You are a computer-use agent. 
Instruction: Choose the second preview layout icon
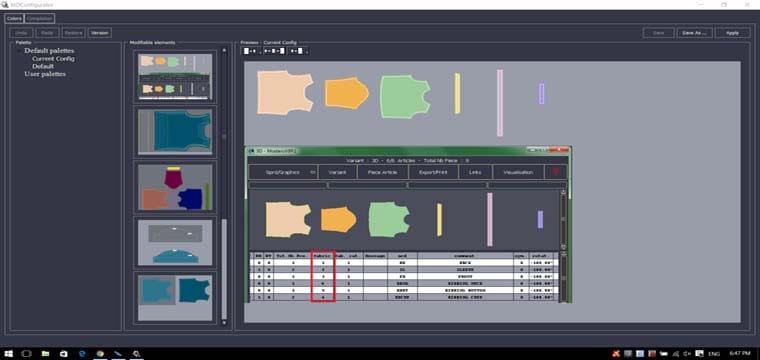click(x=275, y=50)
